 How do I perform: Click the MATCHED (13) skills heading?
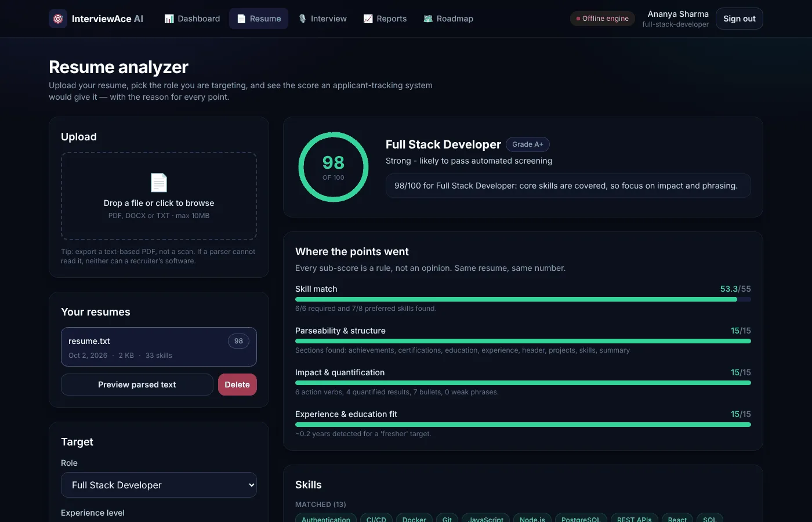(321, 505)
